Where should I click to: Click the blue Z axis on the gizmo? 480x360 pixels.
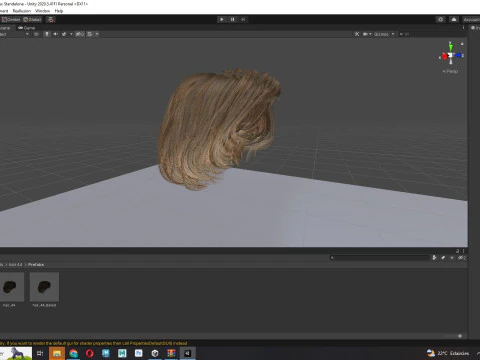tap(458, 55)
